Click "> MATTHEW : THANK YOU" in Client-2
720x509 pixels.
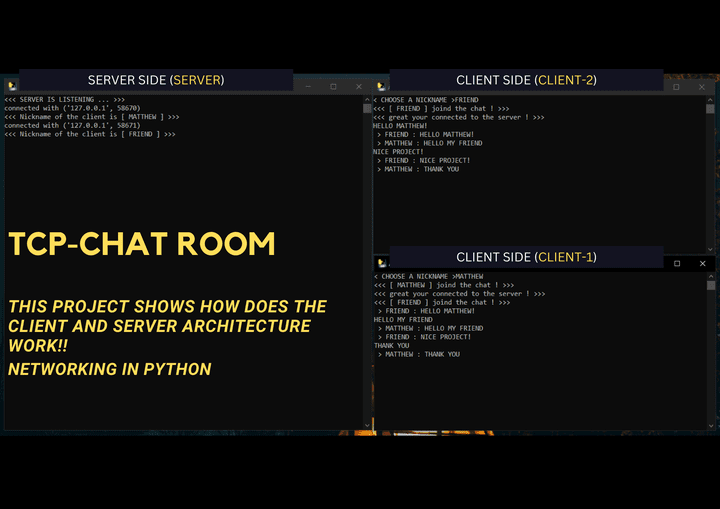418,169
